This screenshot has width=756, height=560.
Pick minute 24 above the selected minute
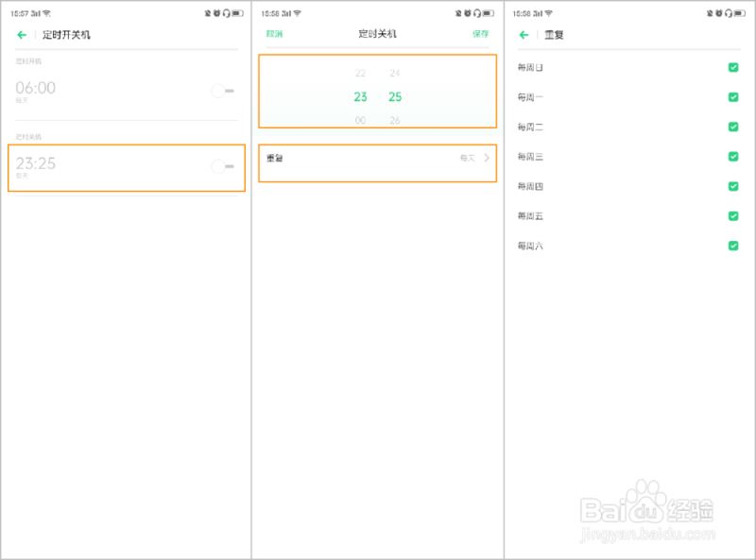[395, 74]
